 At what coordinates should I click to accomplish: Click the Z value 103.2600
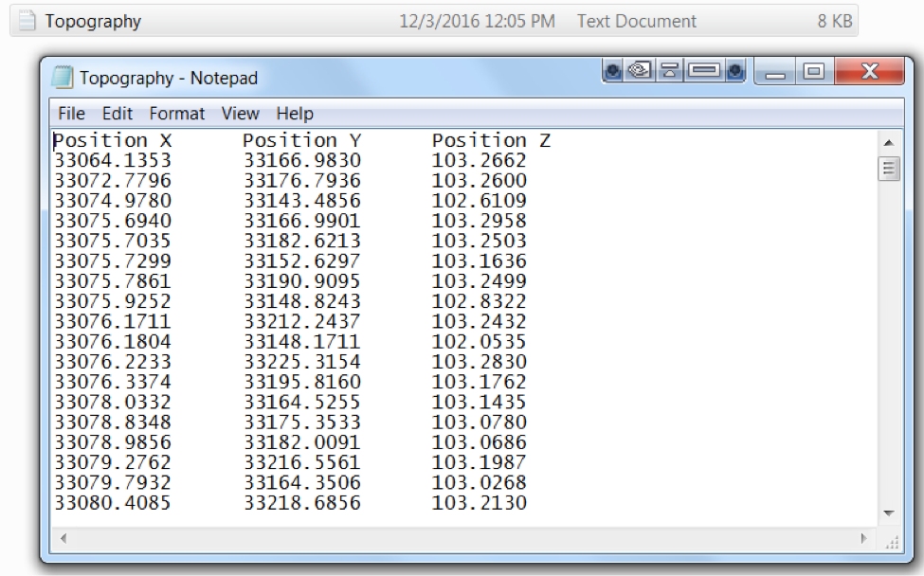click(480, 180)
